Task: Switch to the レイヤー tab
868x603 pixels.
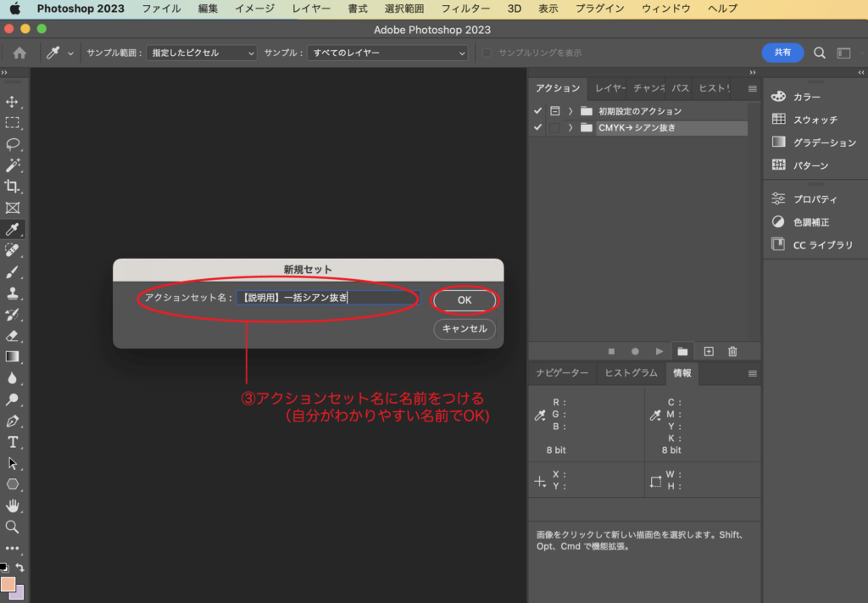Action: (609, 88)
